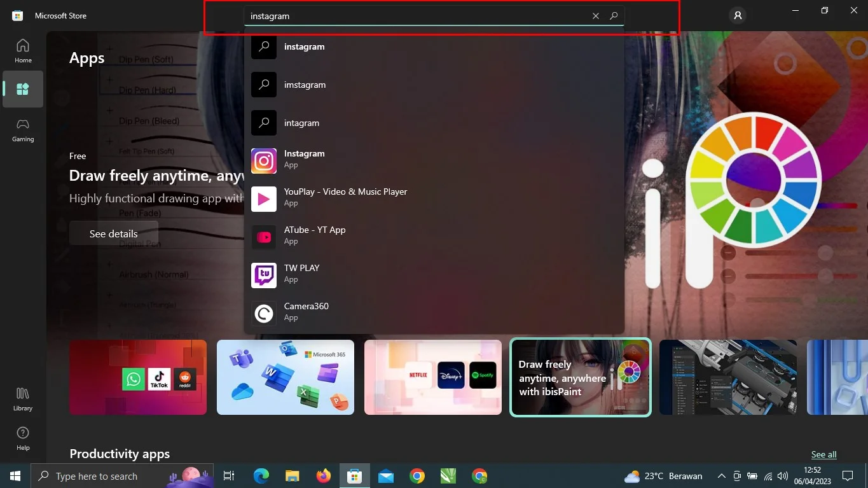Open the WhatsApp TikTok reddit banner
868x488 pixels.
click(x=138, y=377)
